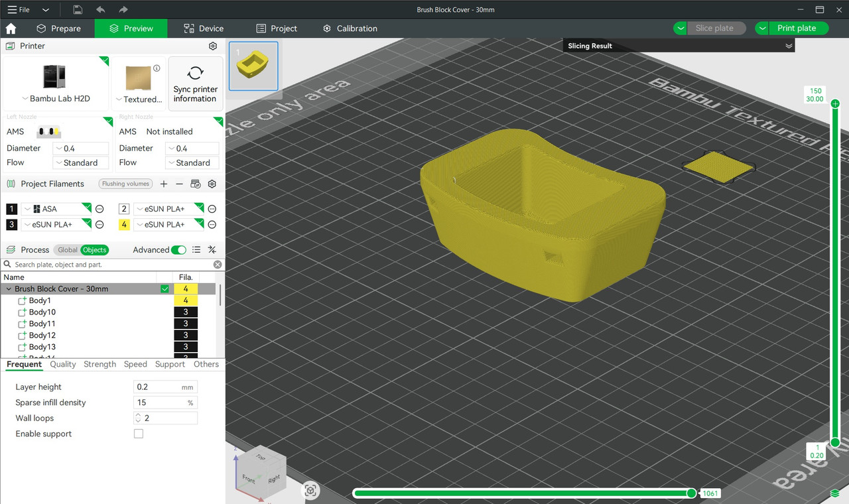This screenshot has width=849, height=504.
Task: Collapse Brush Block Cover - 30mm tree node
Action: click(9, 289)
